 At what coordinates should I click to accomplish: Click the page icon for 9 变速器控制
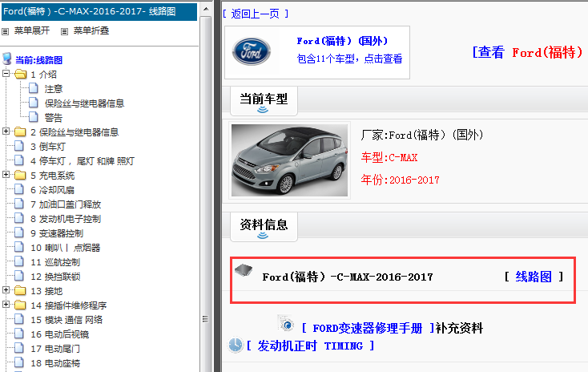click(x=19, y=233)
